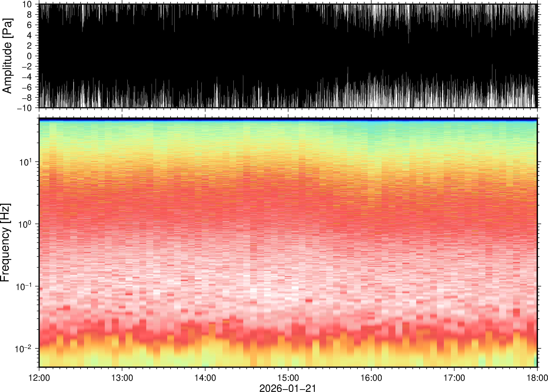Select the 12:00 time tick label
The image size is (548, 392).
pos(39,378)
